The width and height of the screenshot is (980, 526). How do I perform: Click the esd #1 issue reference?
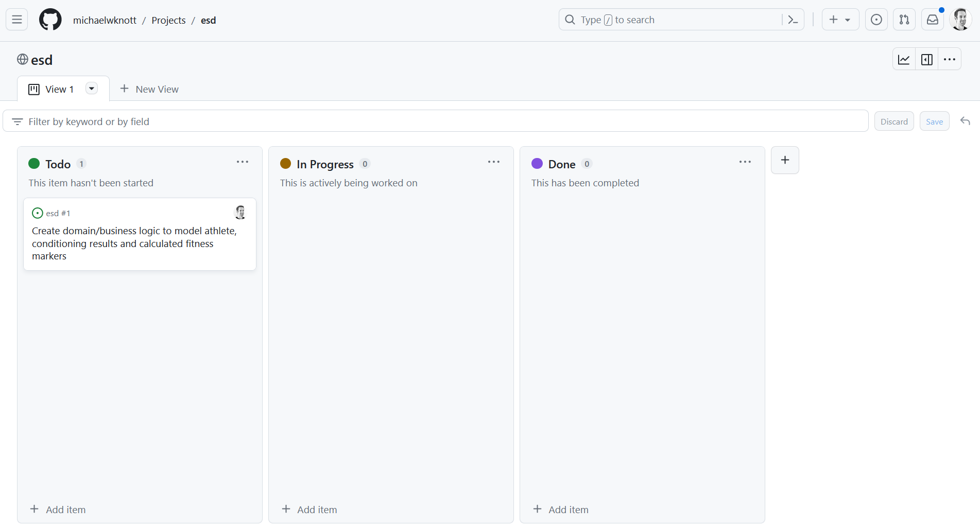point(58,213)
